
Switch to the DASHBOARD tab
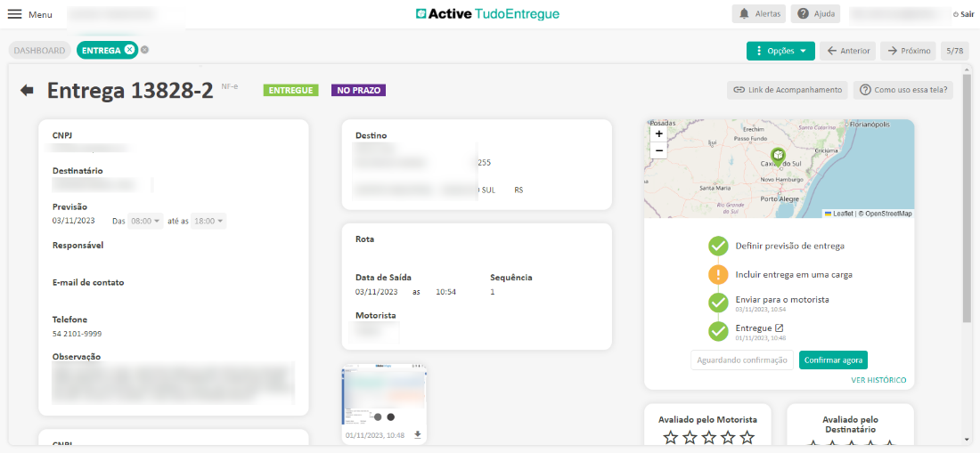tap(40, 51)
